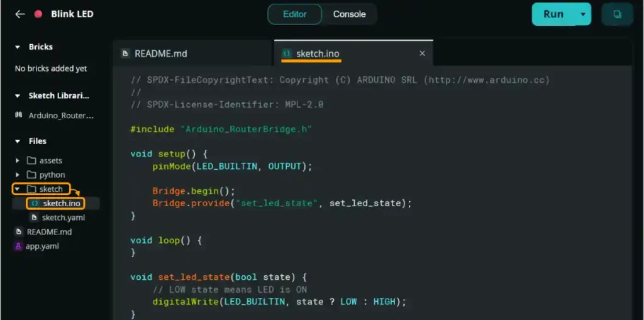Click the pink Blink LED app icon
Image resolution: width=644 pixels, height=320 pixels.
38,14
